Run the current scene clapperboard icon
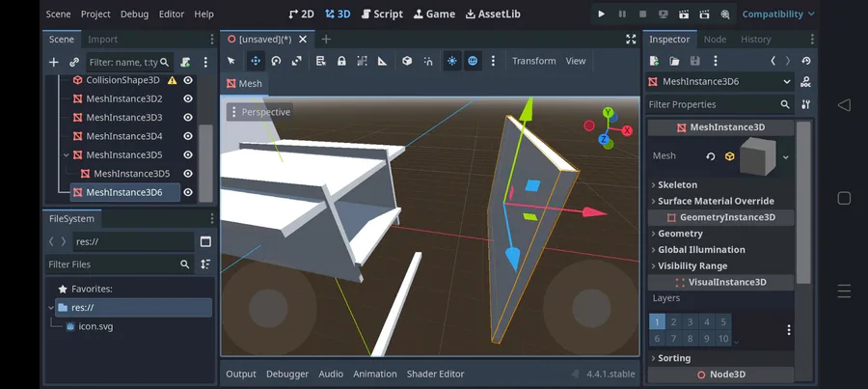Viewport: 868px width, 389px height. (684, 14)
